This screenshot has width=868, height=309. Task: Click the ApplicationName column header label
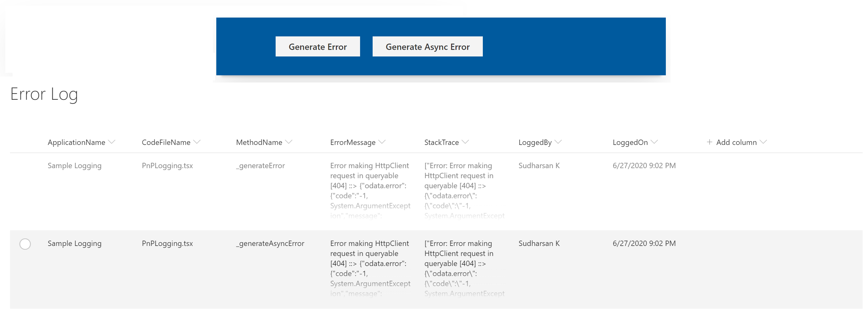[x=76, y=142]
